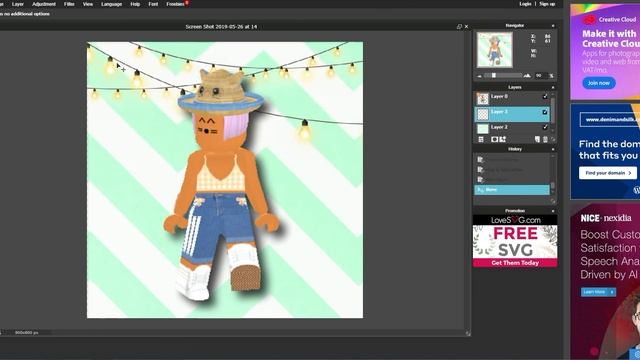The image size is (640, 360).
Task: Click the zoom in mountains icon in Navigator
Action: pyautogui.click(x=527, y=76)
